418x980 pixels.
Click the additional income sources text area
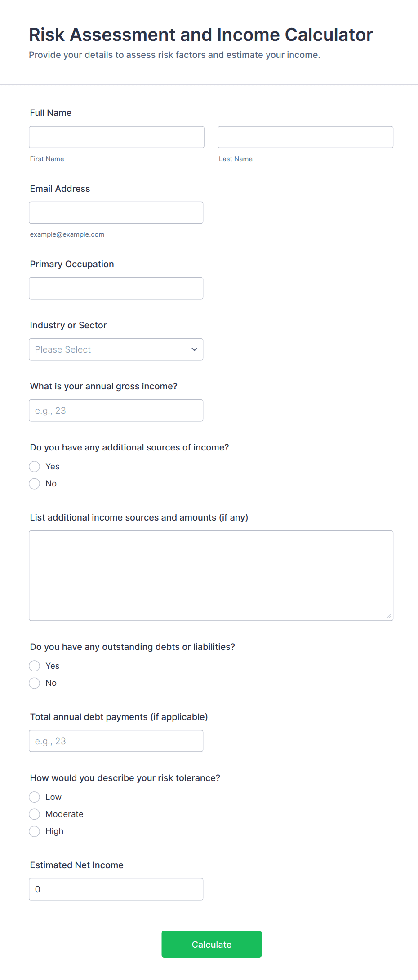tap(211, 575)
